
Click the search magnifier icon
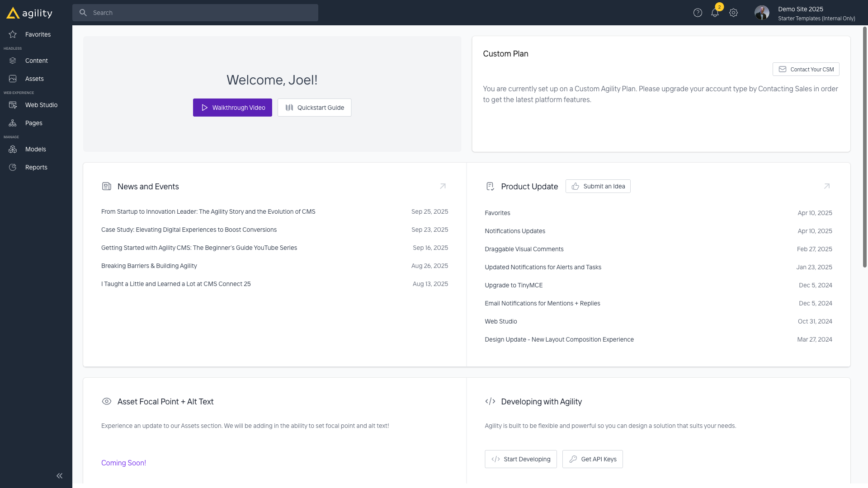tap(83, 13)
